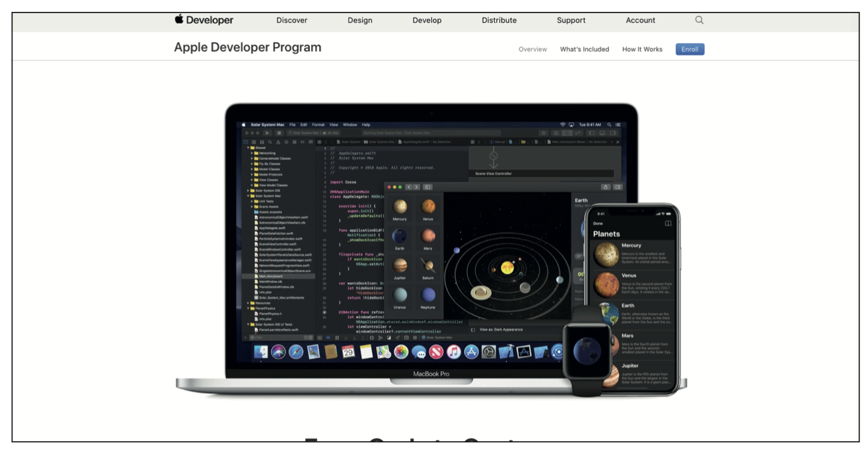Open the File menu in Mac menu bar
Screen dimensions: 868x449
pos(292,125)
